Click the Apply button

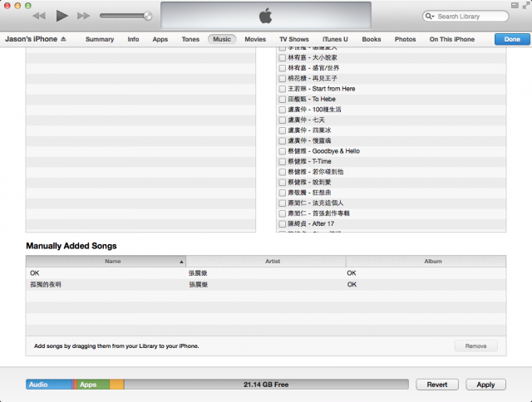[x=485, y=385]
